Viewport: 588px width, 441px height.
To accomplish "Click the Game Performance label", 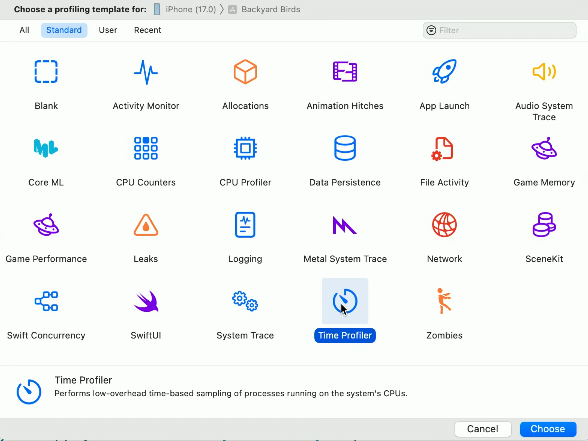I will coord(46,259).
